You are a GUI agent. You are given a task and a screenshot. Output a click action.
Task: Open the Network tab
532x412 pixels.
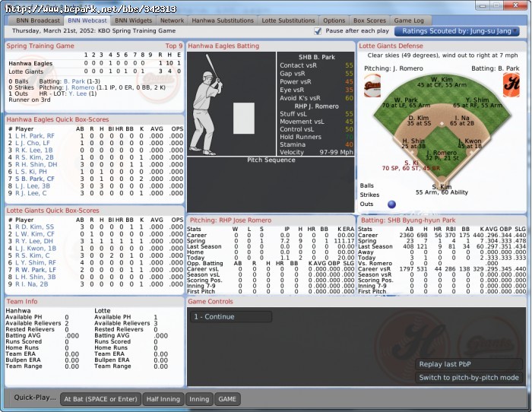172,21
